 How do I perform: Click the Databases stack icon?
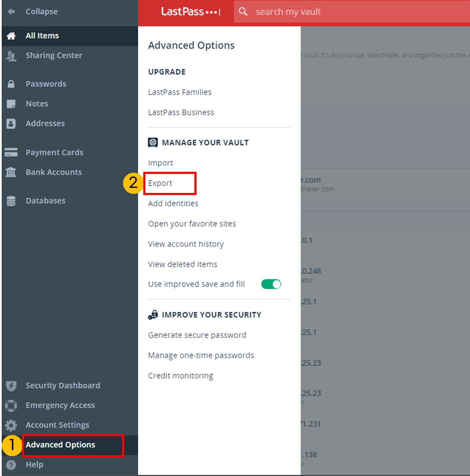pyautogui.click(x=11, y=201)
